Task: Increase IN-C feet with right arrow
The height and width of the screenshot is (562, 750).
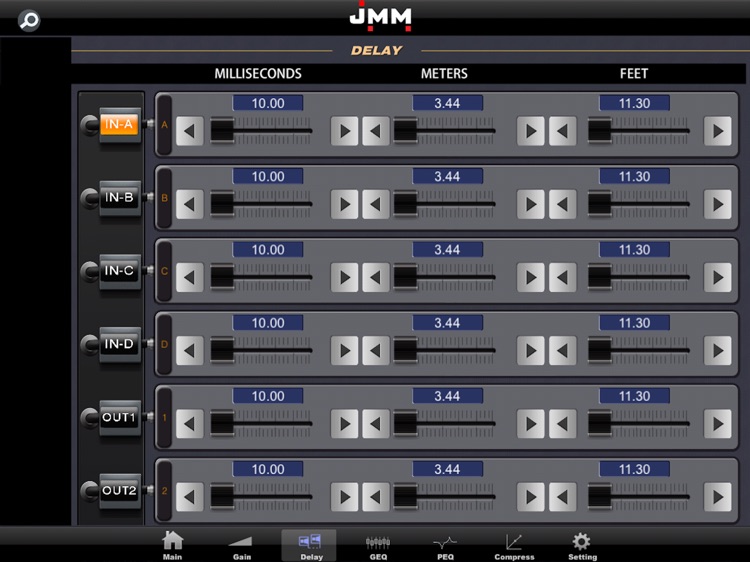Action: 717,277
